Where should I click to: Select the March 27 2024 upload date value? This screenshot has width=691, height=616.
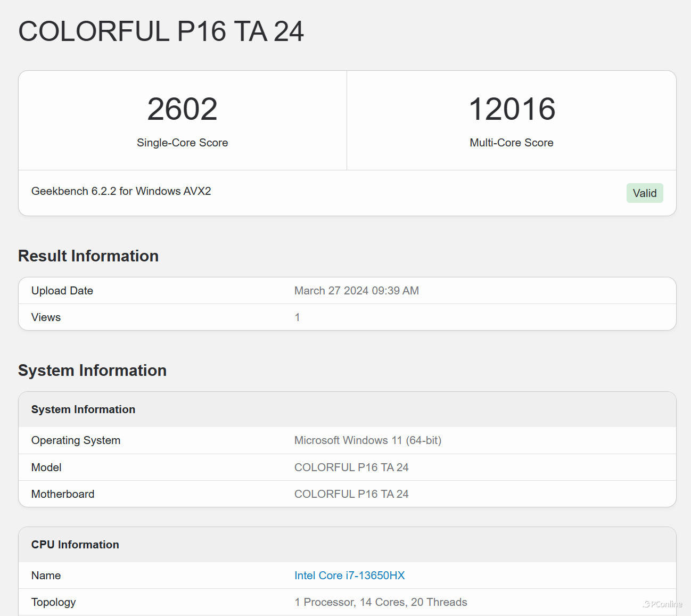(x=356, y=291)
